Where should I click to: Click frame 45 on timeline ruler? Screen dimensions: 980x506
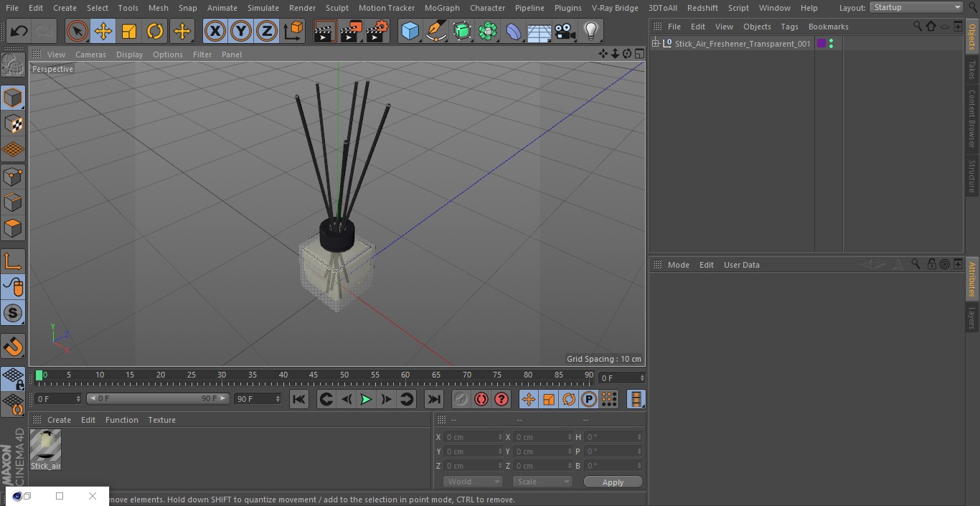(x=314, y=375)
